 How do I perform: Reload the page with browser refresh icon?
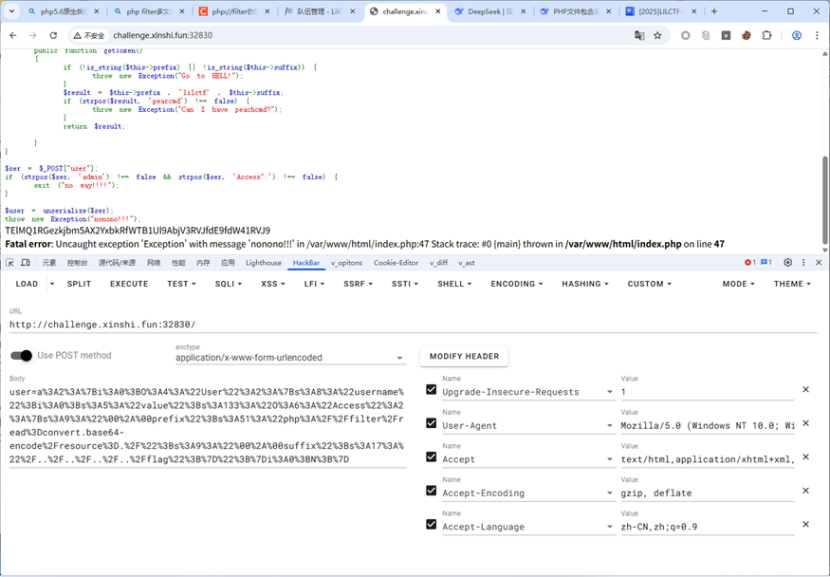tap(52, 35)
